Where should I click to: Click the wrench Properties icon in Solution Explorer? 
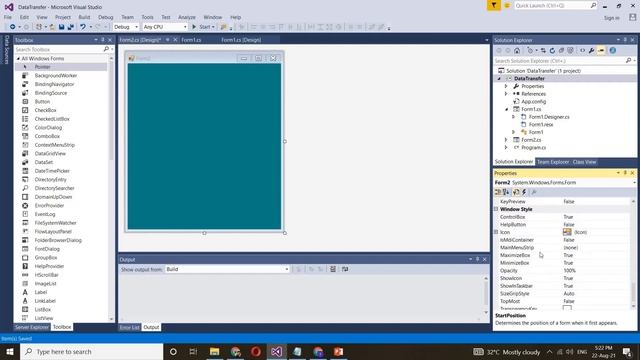(x=591, y=51)
